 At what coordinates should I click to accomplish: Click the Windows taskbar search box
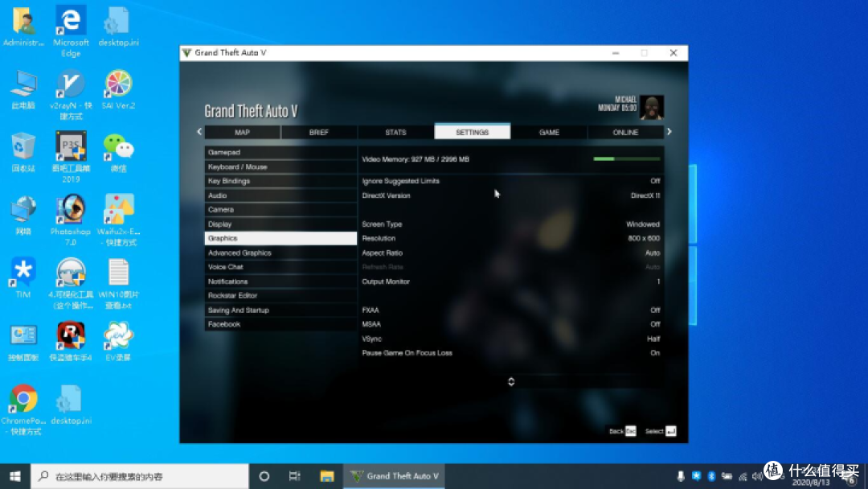(x=140, y=476)
